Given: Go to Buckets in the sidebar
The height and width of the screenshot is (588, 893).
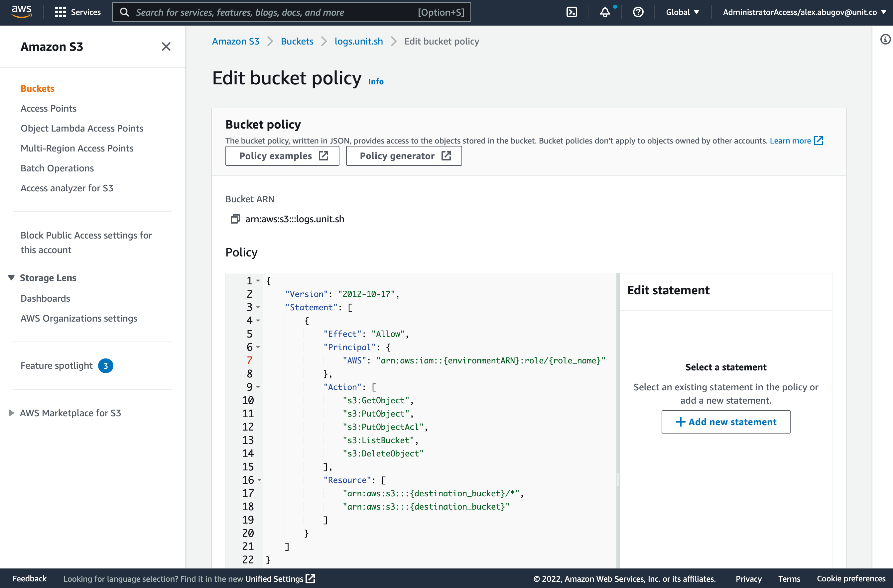Looking at the screenshot, I should click(x=38, y=88).
